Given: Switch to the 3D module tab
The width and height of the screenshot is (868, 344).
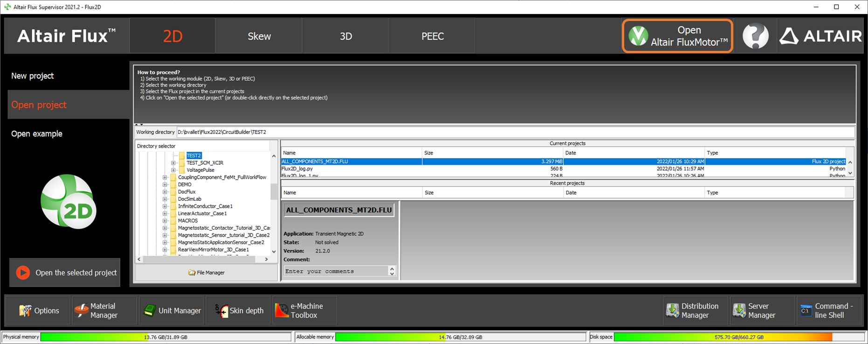Looking at the screenshot, I should (x=345, y=36).
